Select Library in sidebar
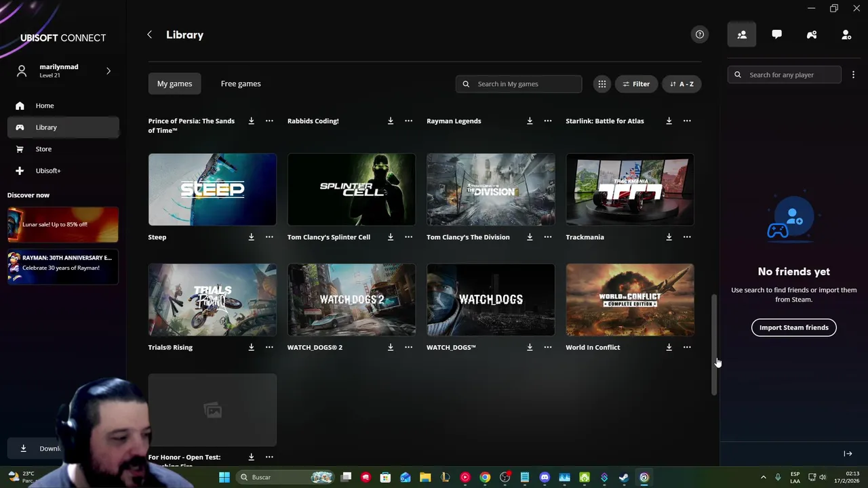The image size is (868, 488). [x=63, y=127]
